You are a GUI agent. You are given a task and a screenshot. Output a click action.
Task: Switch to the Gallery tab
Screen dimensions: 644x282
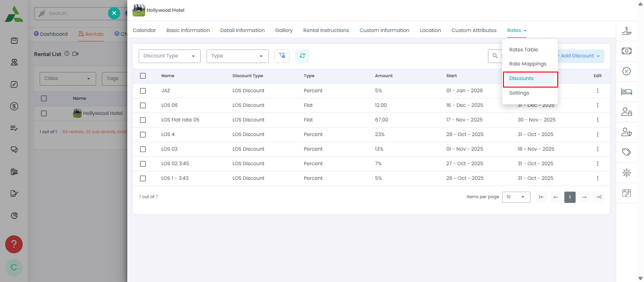pos(284,30)
